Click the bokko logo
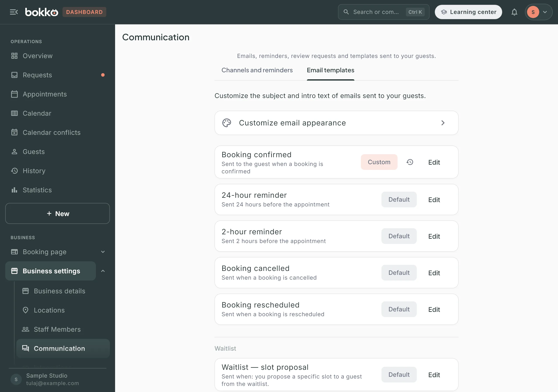This screenshot has height=392, width=558. click(42, 12)
